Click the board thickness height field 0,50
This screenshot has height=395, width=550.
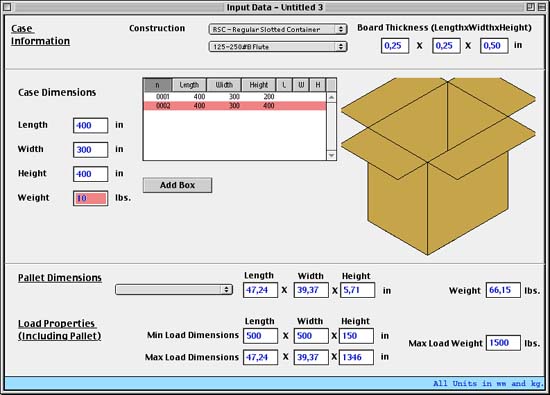pyautogui.click(x=494, y=46)
